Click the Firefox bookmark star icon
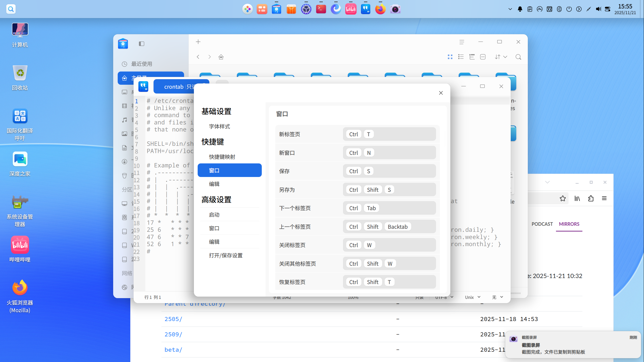 pyautogui.click(x=563, y=199)
